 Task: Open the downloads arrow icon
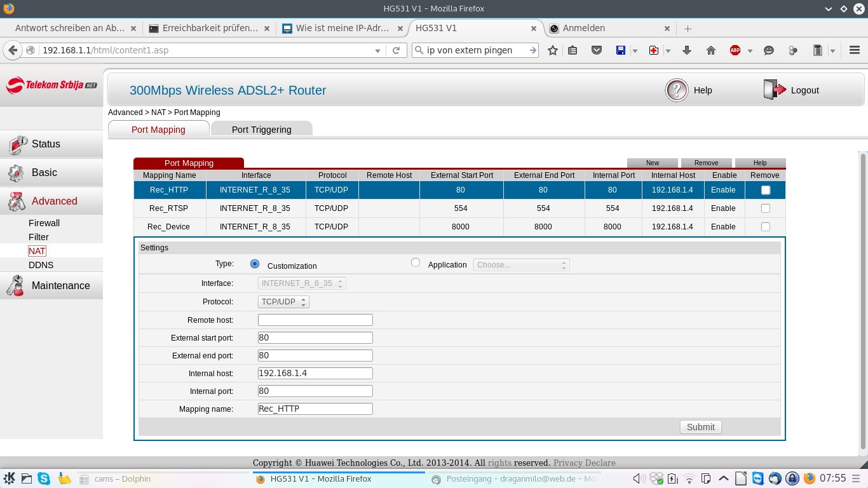pos(686,50)
